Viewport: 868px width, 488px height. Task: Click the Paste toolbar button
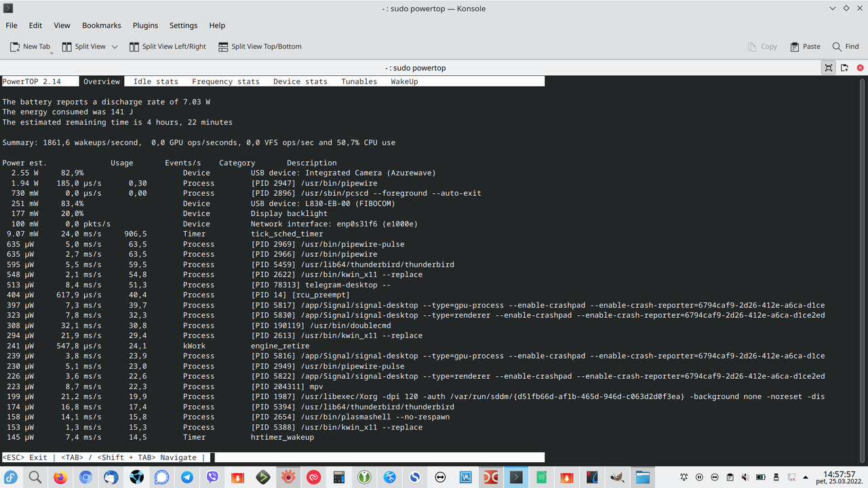click(806, 47)
